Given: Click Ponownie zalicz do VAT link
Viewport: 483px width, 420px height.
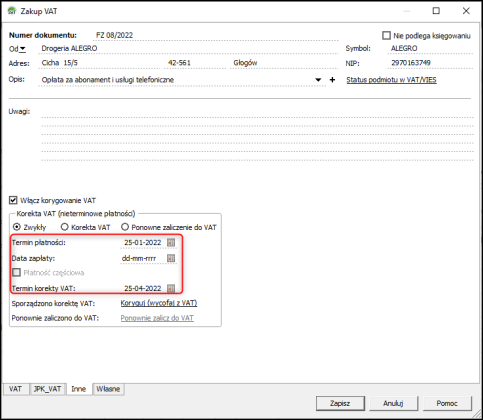Looking at the screenshot, I should click(x=157, y=318).
